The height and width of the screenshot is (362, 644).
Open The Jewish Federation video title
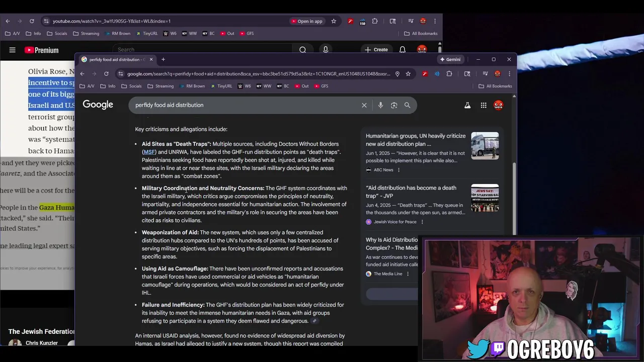[x=41, y=331]
